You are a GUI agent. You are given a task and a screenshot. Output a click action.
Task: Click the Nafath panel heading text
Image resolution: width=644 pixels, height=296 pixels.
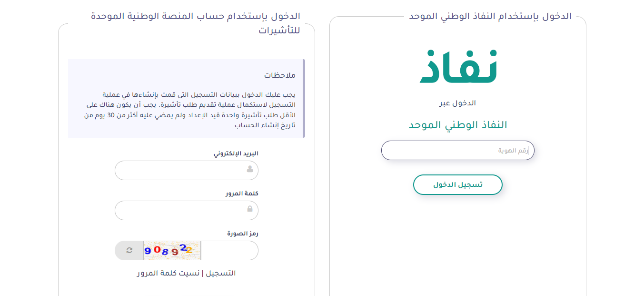[x=490, y=16]
